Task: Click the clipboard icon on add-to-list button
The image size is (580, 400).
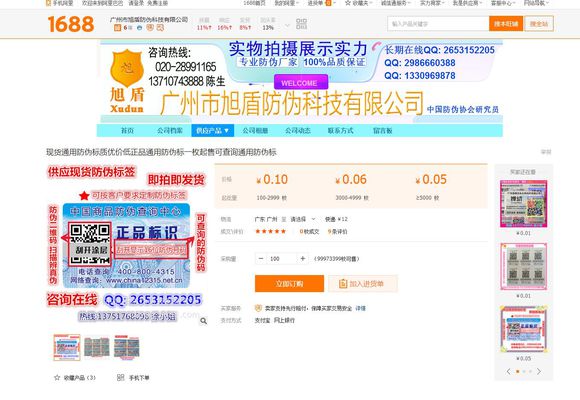Action: pos(343,283)
